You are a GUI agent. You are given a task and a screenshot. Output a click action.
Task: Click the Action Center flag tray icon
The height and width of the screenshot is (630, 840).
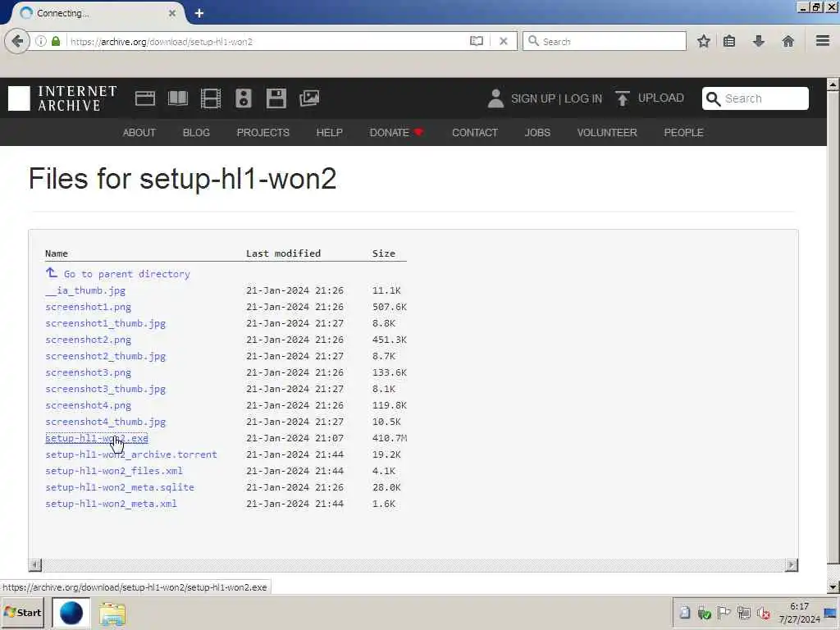pos(724,612)
